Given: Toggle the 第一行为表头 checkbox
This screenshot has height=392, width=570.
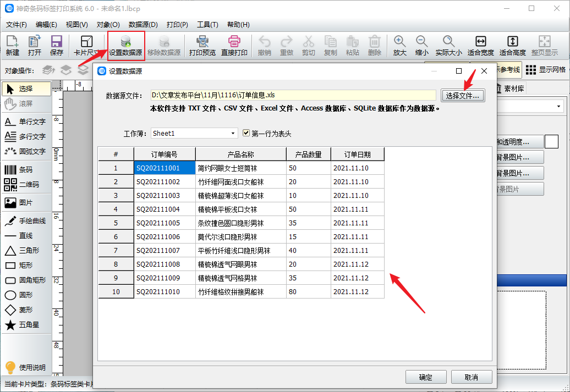Looking at the screenshot, I should coord(246,133).
